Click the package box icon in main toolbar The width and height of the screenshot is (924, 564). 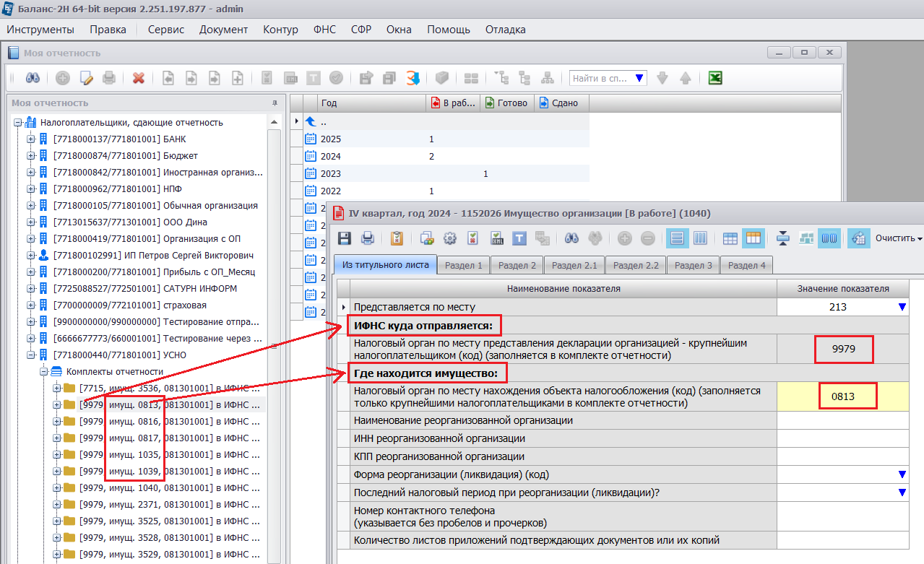tap(442, 78)
